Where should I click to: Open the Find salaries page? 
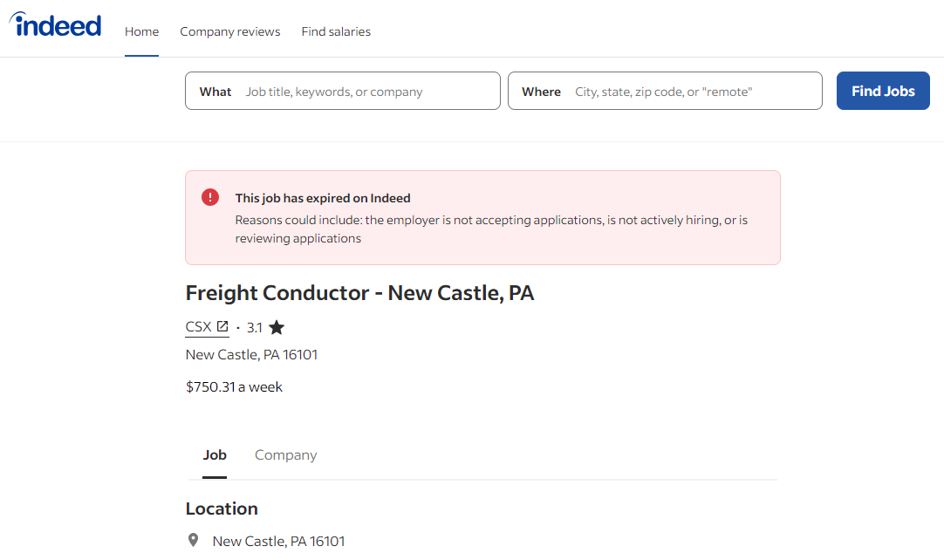(336, 31)
